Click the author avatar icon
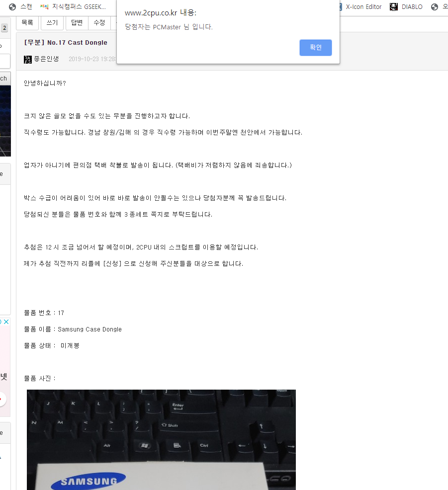This screenshot has width=448, height=490. (28, 59)
